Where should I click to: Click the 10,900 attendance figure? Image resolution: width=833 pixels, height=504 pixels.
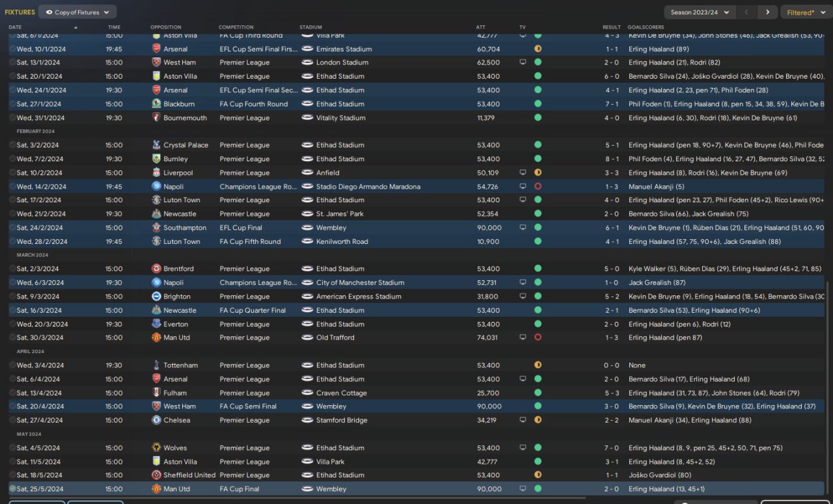(488, 241)
